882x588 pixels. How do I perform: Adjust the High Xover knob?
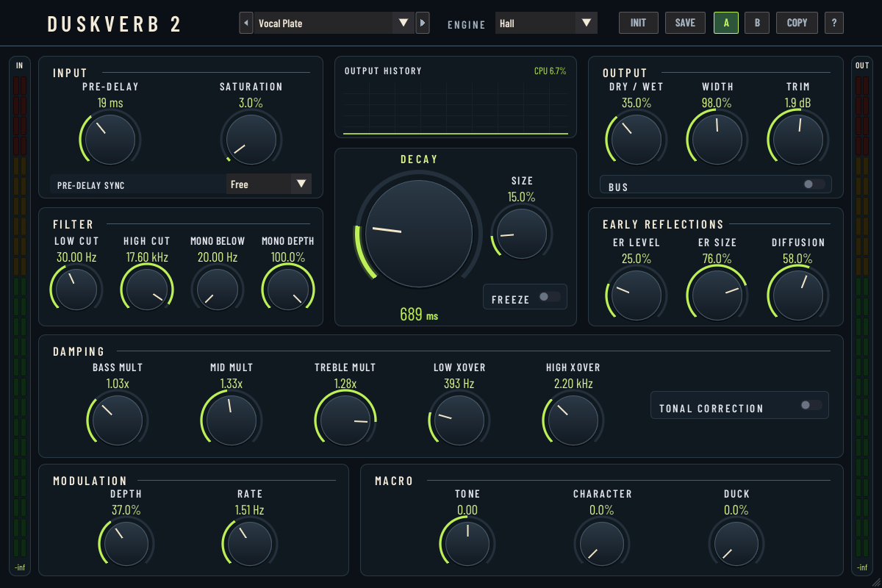tap(573, 420)
